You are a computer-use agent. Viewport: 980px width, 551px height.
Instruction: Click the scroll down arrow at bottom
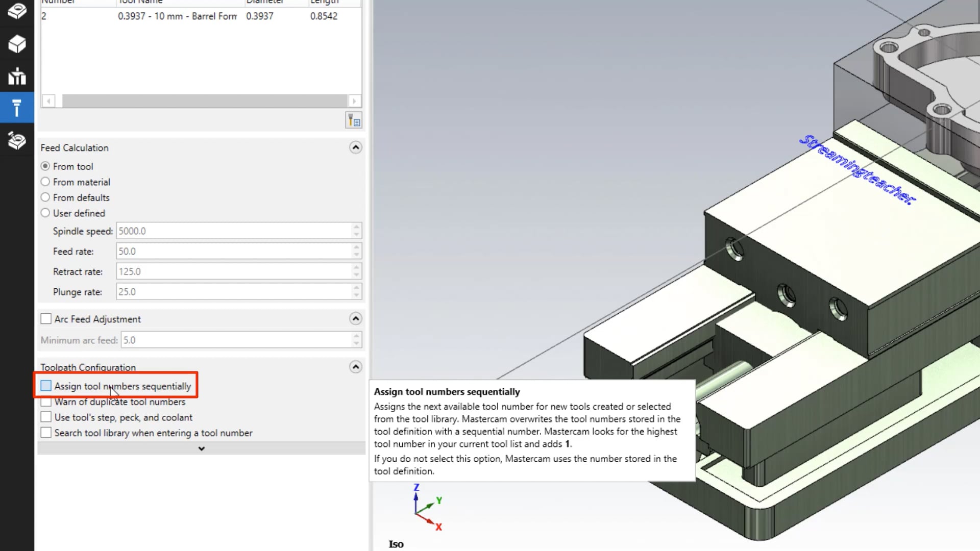pos(201,448)
